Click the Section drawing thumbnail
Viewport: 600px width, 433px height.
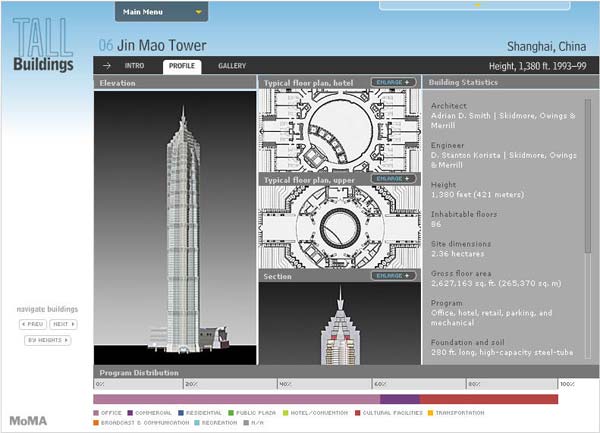(x=340, y=324)
